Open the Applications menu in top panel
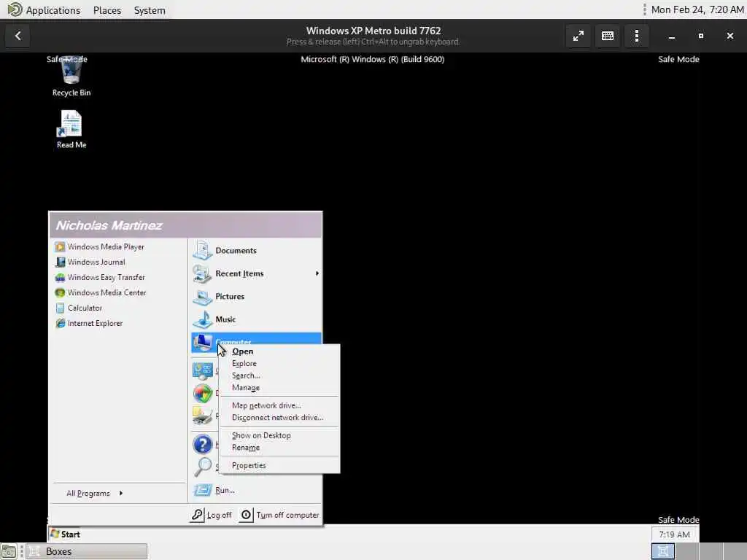The image size is (747, 560). pyautogui.click(x=53, y=10)
